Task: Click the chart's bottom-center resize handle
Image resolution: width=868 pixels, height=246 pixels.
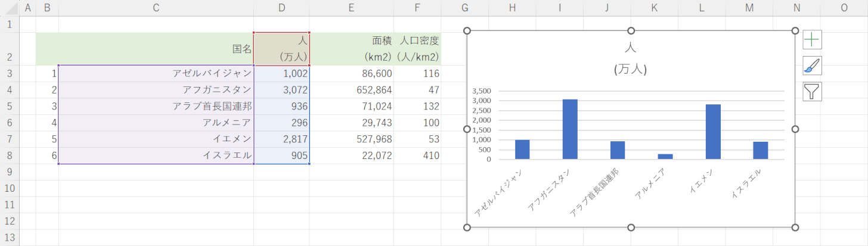Action: [631, 227]
